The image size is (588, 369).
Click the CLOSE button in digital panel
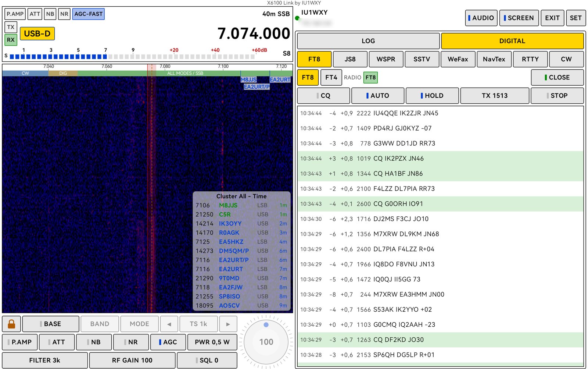pyautogui.click(x=557, y=77)
